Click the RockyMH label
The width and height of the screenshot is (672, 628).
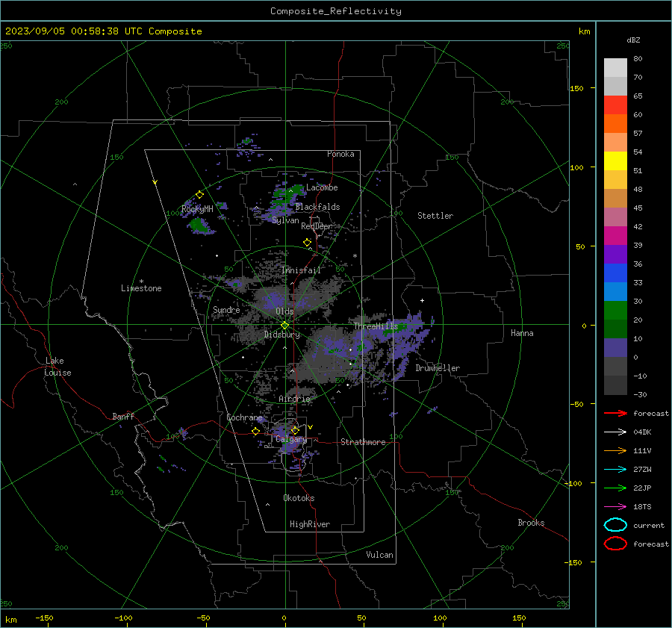click(x=197, y=209)
